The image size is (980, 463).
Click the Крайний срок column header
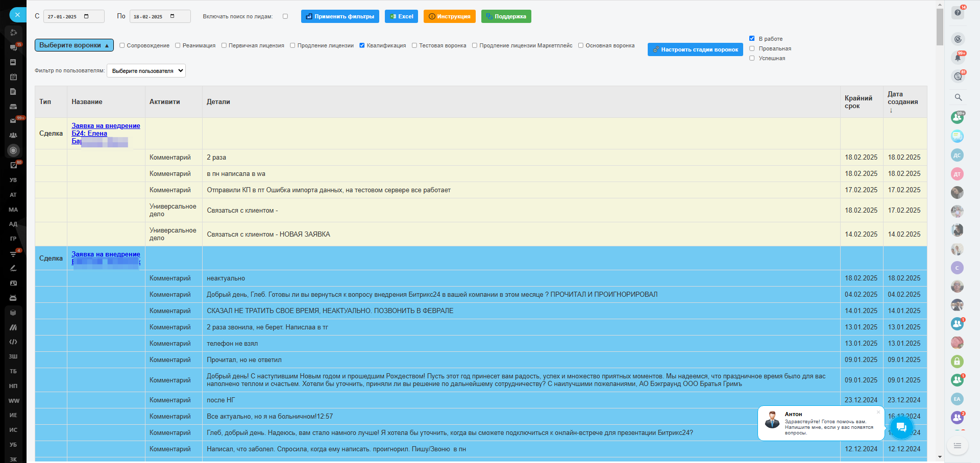tap(859, 102)
